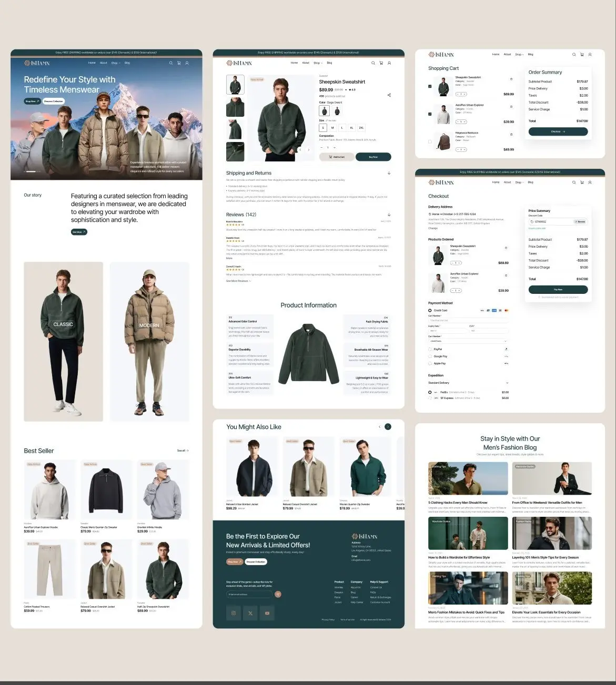Click Shop Now on the hero banner
Image resolution: width=616 pixels, height=685 pixels.
point(32,101)
